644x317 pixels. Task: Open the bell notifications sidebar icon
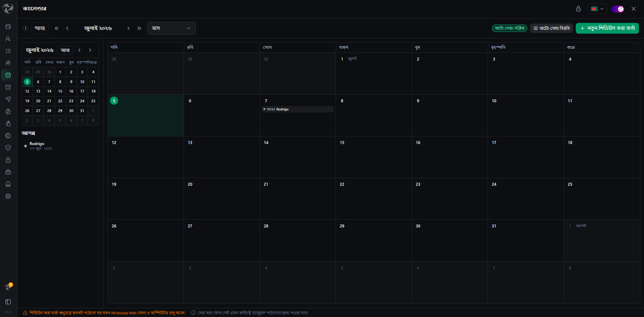tap(8, 184)
